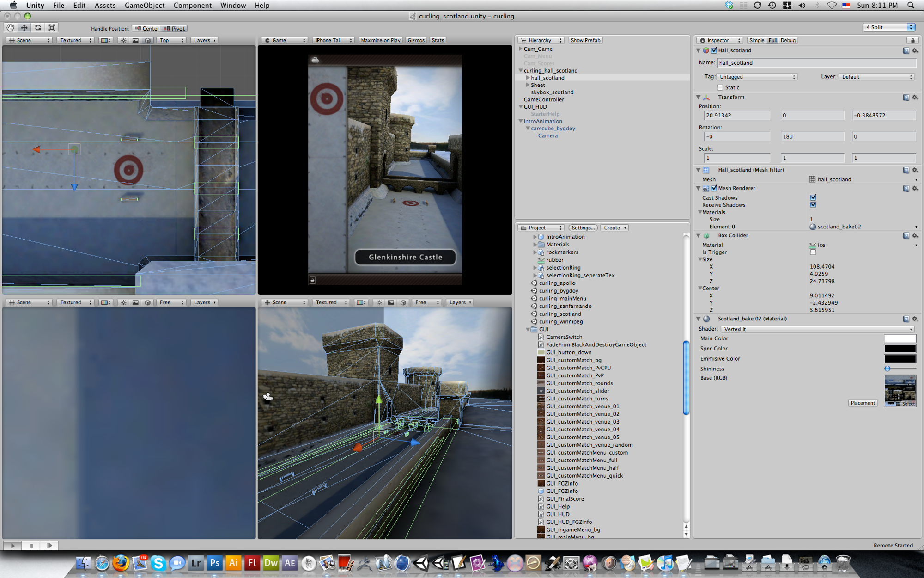Open Scotland_bake 02 material gear menu

click(x=915, y=319)
